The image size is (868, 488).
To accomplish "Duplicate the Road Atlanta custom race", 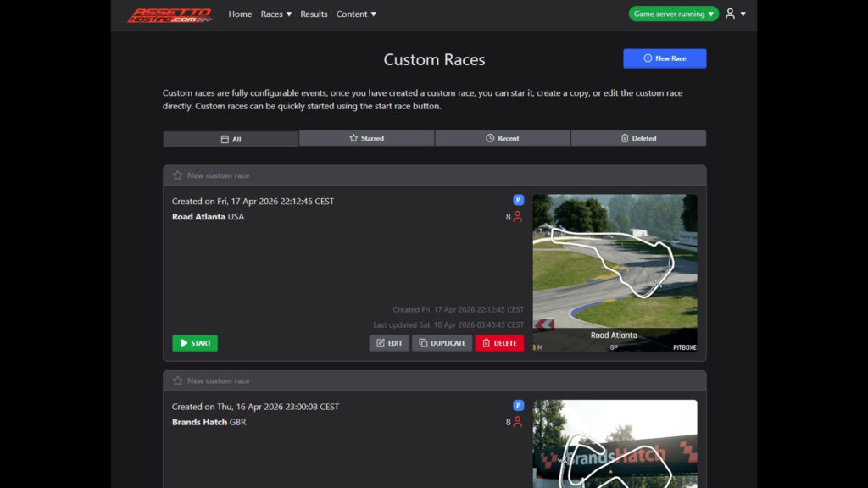I will 442,343.
